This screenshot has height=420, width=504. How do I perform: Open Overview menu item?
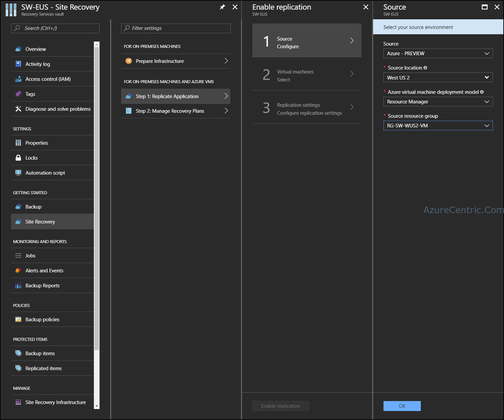point(53,49)
